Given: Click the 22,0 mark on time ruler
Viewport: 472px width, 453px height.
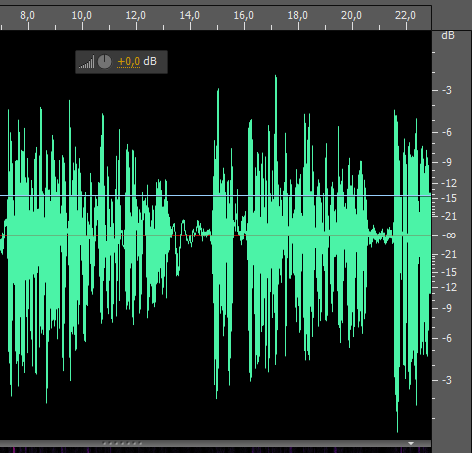Looking at the screenshot, I should [x=405, y=15].
